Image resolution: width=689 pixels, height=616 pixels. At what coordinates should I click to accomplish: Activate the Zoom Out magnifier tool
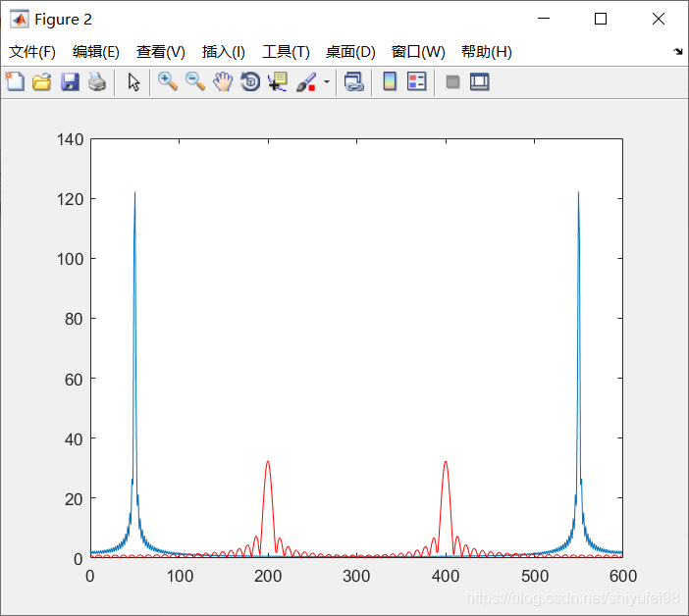click(x=194, y=82)
